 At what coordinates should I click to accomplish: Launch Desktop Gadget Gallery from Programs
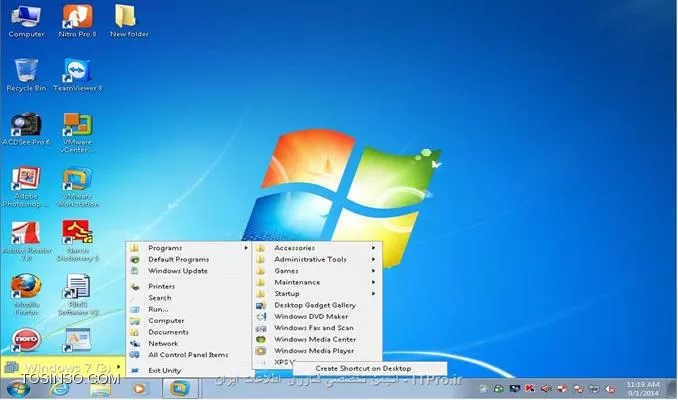pyautogui.click(x=316, y=305)
